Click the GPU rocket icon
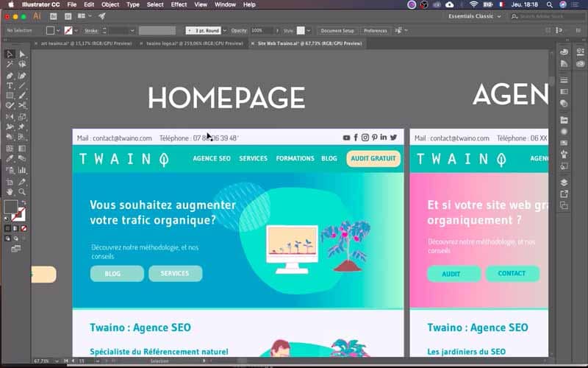 [x=101, y=16]
